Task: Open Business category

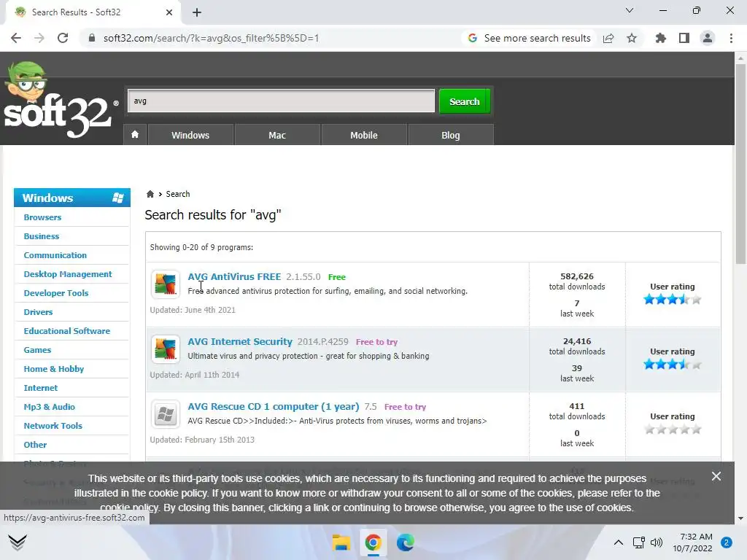Action: pos(42,236)
